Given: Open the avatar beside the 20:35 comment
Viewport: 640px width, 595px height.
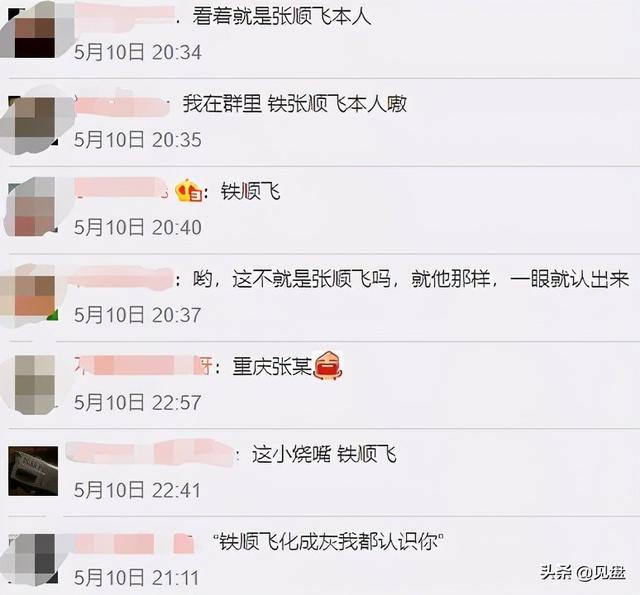Looking at the screenshot, I should coord(35,121).
